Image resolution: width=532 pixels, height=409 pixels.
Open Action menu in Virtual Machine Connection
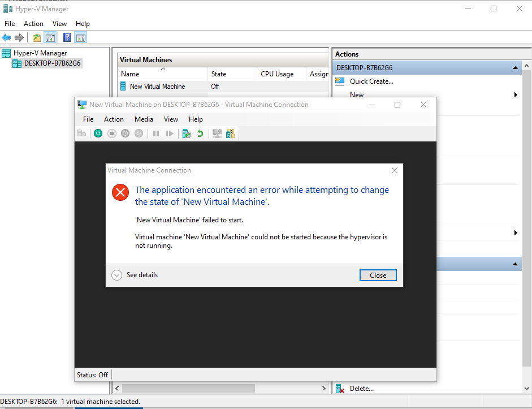pos(114,119)
